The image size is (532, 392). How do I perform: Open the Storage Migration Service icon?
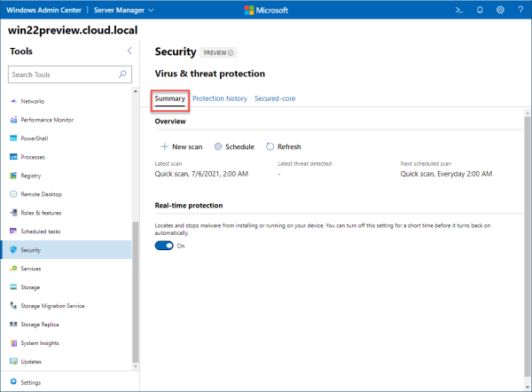click(13, 305)
